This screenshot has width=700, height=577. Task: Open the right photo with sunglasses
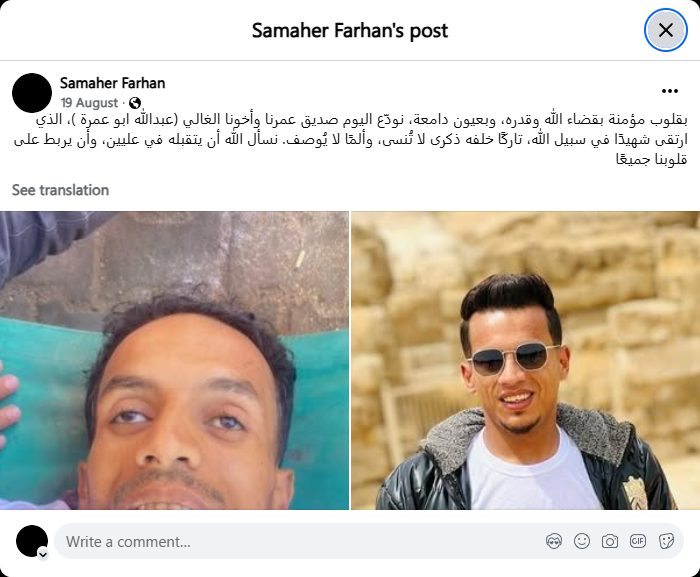click(525, 360)
